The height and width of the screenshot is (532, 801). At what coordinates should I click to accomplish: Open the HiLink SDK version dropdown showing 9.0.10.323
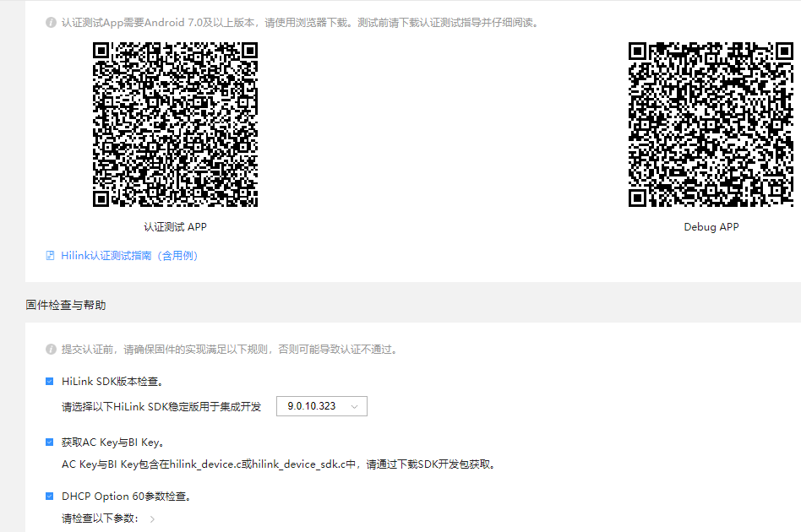pyautogui.click(x=321, y=406)
